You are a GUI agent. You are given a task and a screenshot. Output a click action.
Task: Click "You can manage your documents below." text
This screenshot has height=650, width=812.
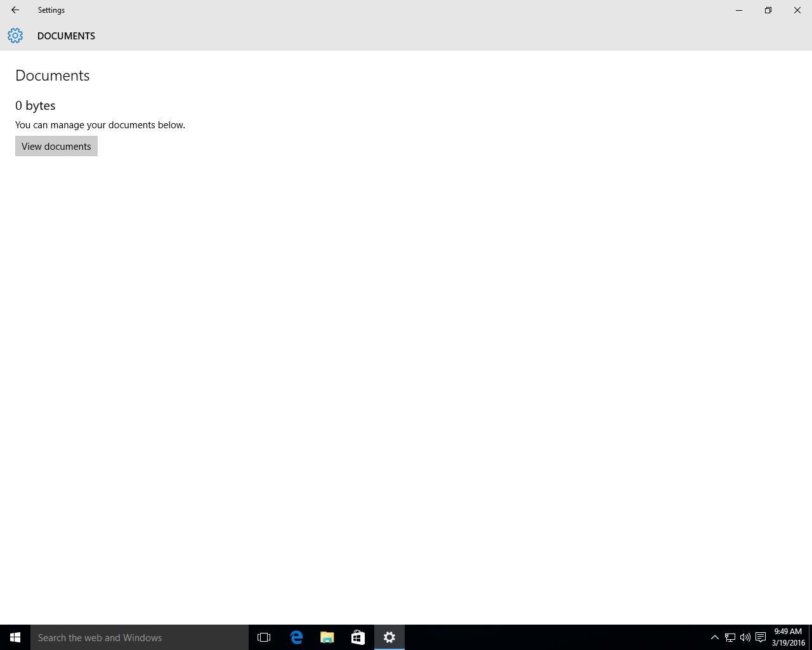(x=100, y=125)
